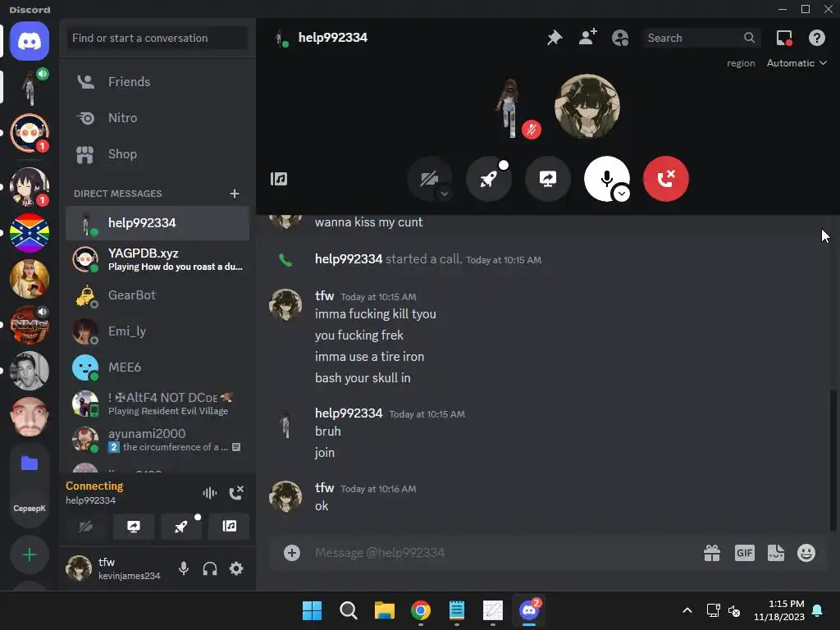Open voice connection quality bars icon
The width and height of the screenshot is (840, 630).
(x=209, y=493)
